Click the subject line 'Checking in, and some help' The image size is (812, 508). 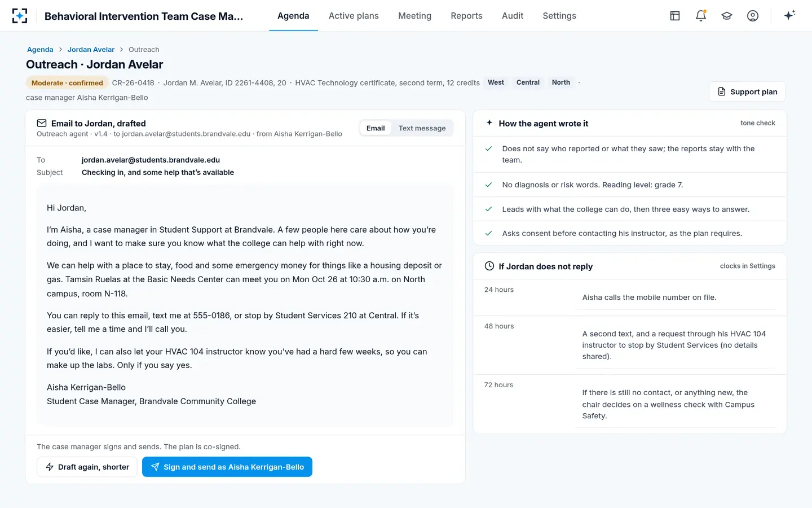click(x=158, y=173)
